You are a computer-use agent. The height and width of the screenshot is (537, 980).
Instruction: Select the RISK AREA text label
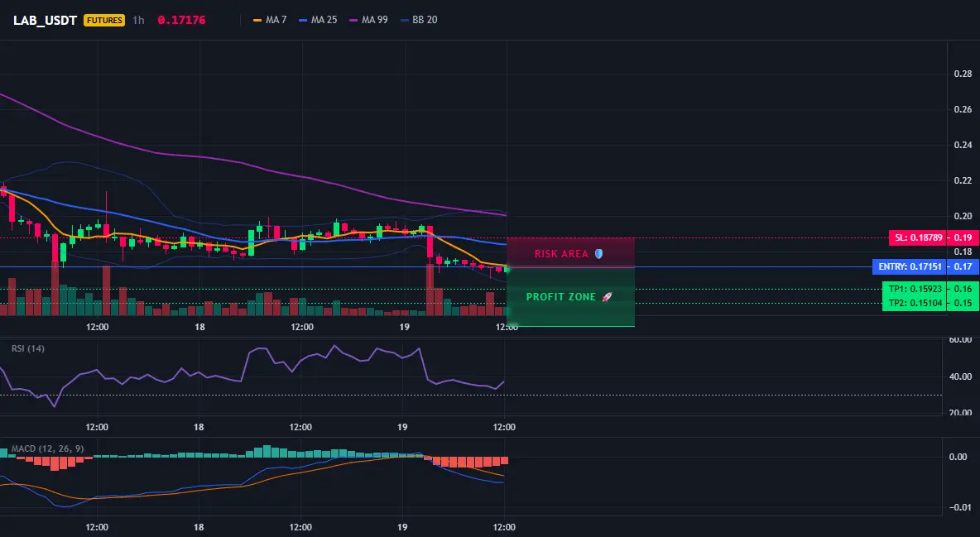[x=561, y=254]
